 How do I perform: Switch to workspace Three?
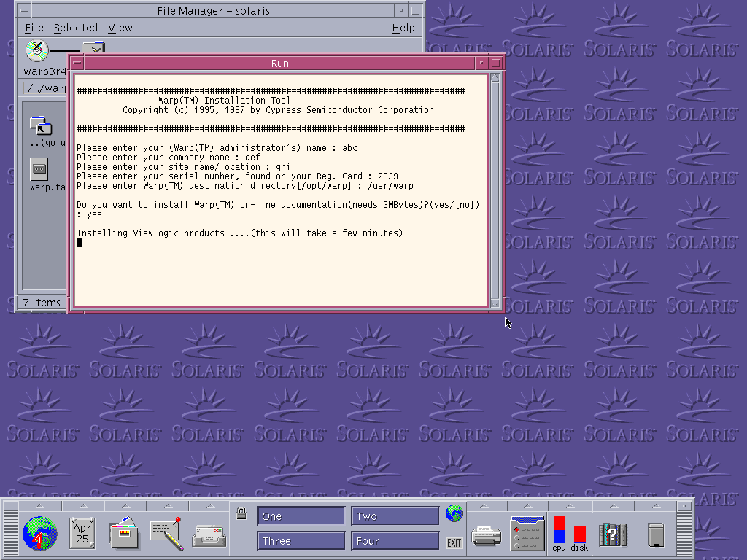coord(301,541)
